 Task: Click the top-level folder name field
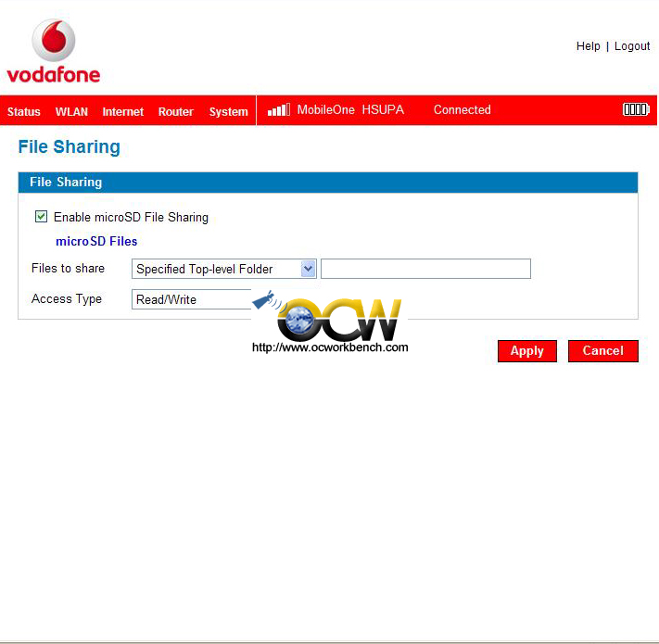[425, 269]
